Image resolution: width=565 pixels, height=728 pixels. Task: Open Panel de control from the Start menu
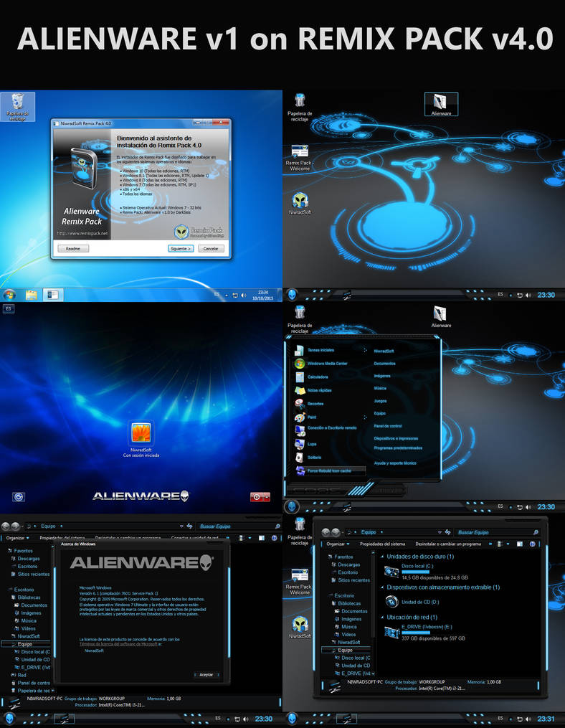(388, 426)
